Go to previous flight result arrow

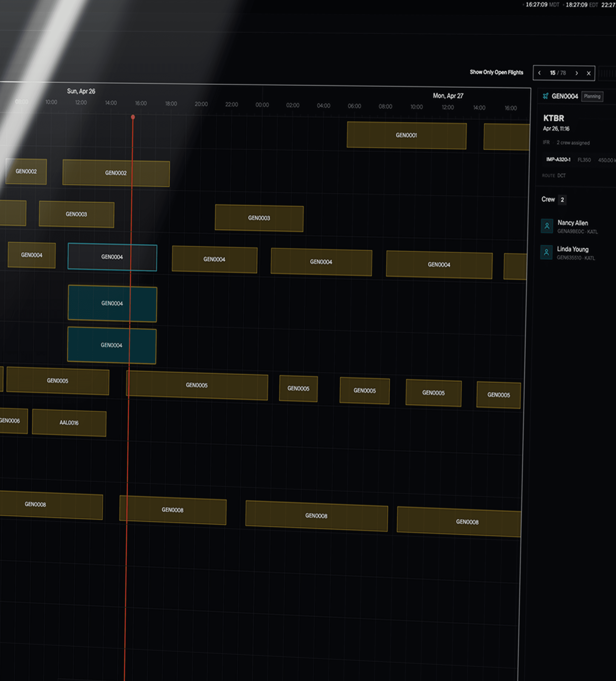[539, 73]
